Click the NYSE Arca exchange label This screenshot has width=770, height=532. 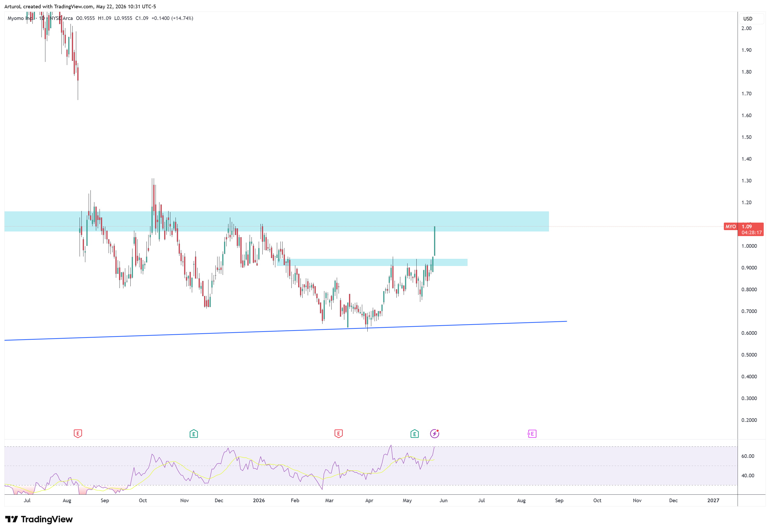(61, 18)
